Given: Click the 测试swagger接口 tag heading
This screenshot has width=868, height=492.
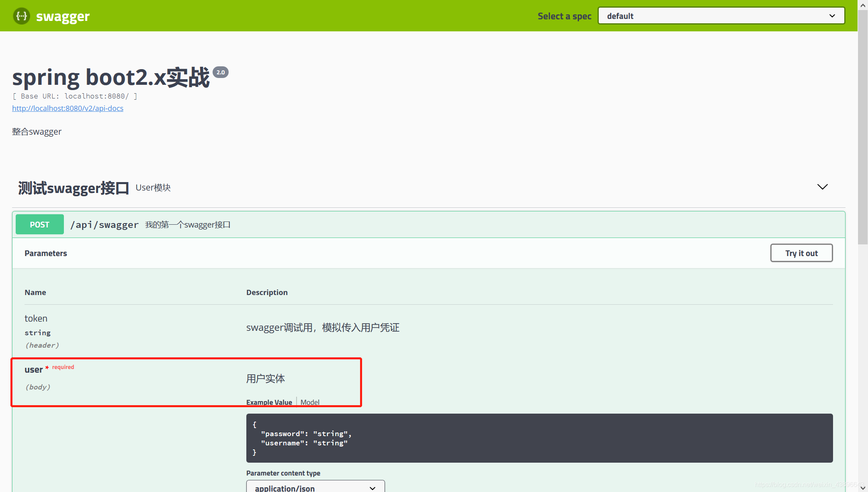Looking at the screenshot, I should [x=74, y=188].
